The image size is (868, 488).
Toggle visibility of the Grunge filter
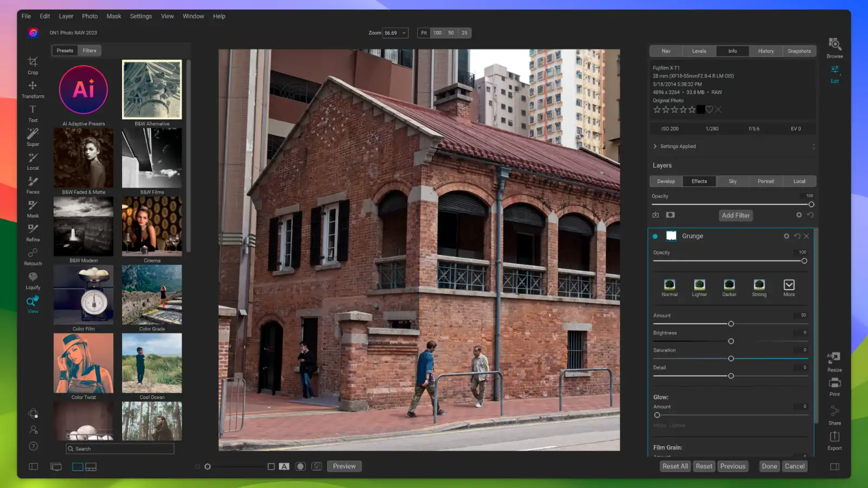655,236
